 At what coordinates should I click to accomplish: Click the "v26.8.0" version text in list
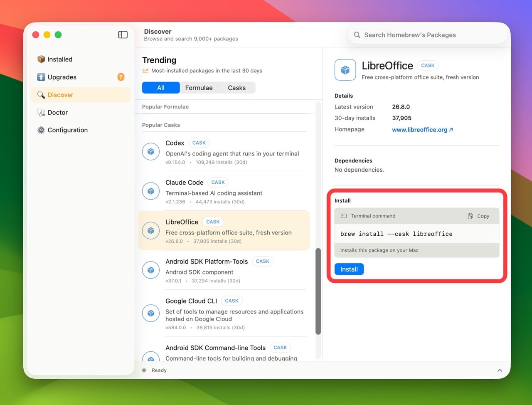coord(174,241)
